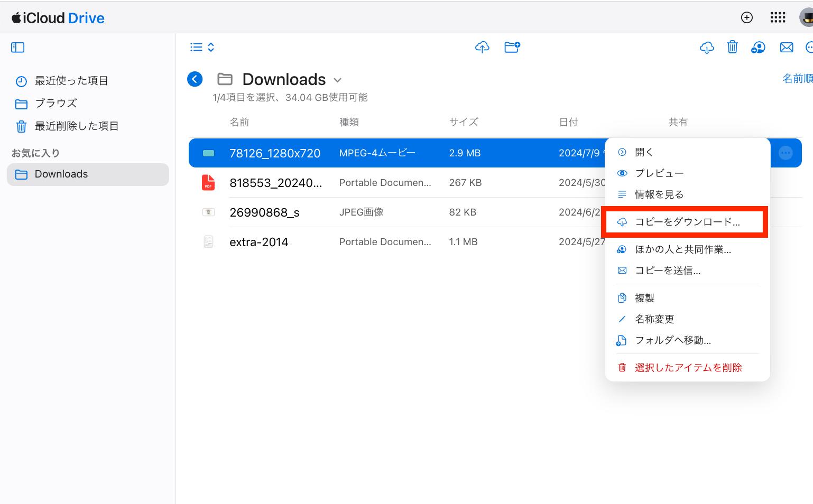Open the Downloads folder name dropdown

(x=338, y=80)
